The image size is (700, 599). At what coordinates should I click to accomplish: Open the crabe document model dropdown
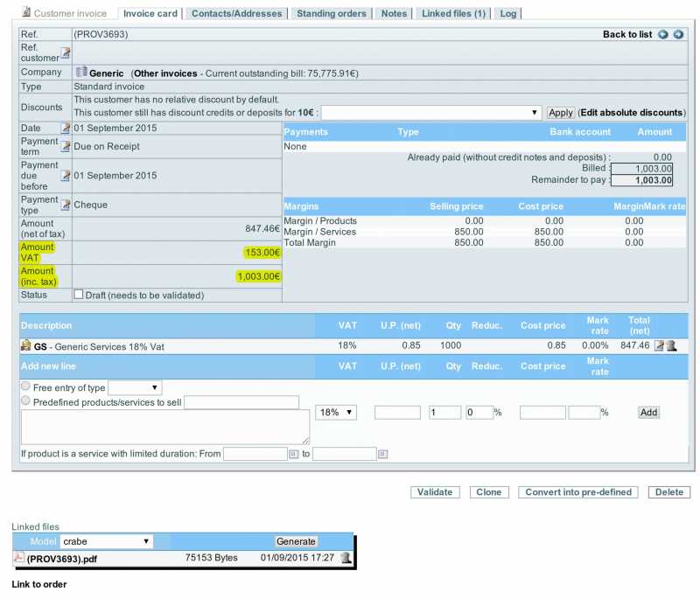106,541
